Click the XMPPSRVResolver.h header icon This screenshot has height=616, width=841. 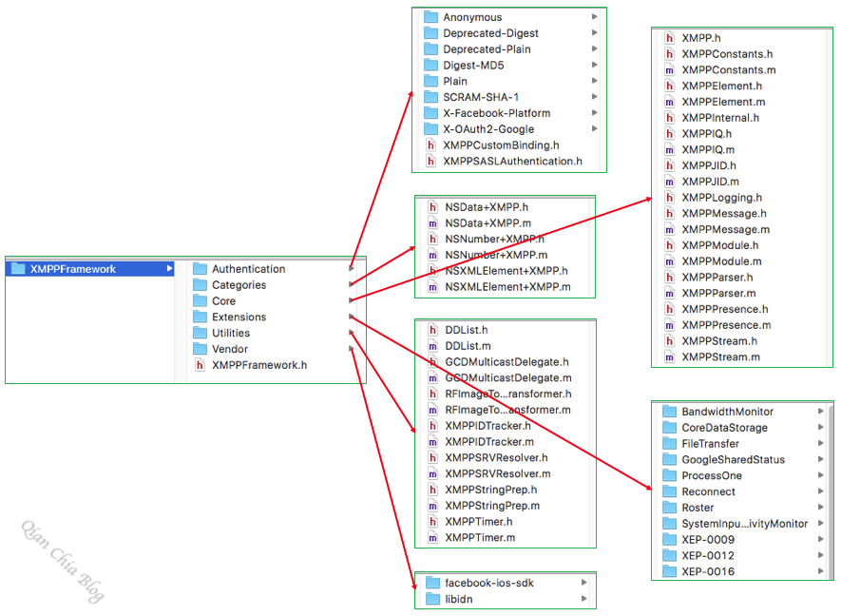coord(432,457)
